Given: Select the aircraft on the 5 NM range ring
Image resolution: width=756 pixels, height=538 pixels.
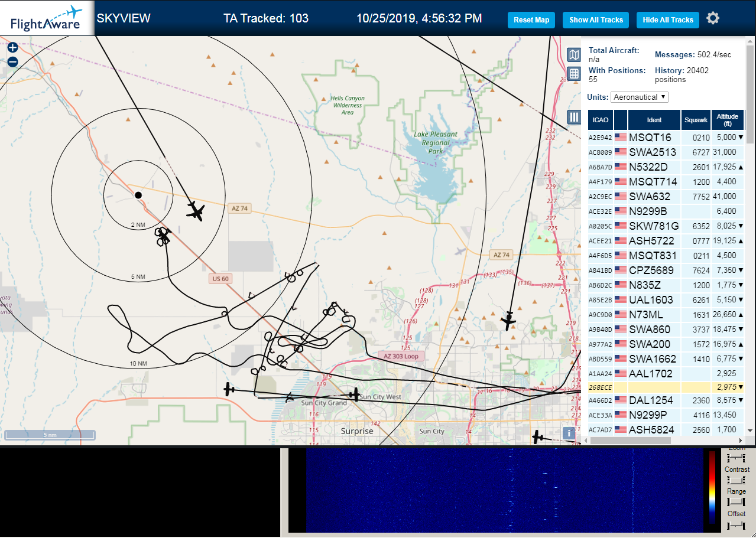Looking at the screenshot, I should point(164,236).
